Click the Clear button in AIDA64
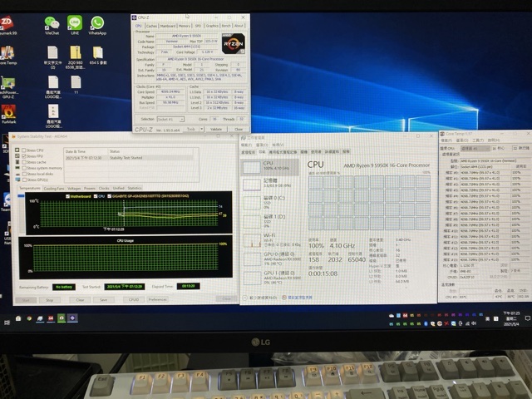The width and height of the screenshot is (532, 399). coord(80,300)
